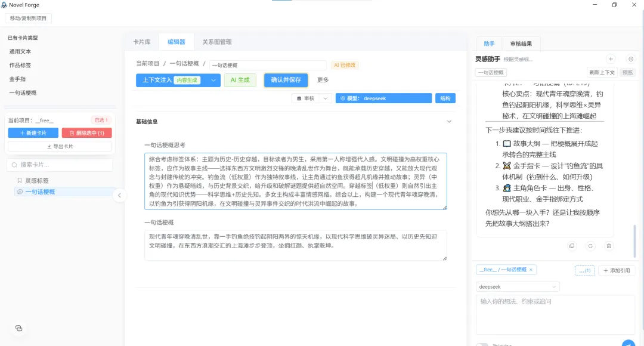This screenshot has width=644, height=346.
Task: Delete the assistant message with trash icon
Action: [609, 246]
